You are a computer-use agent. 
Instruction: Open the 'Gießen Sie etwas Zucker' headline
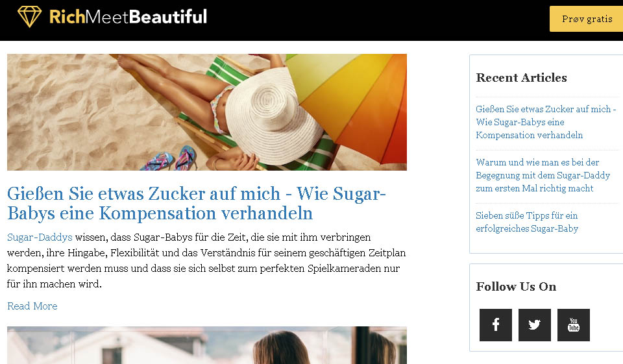point(197,203)
